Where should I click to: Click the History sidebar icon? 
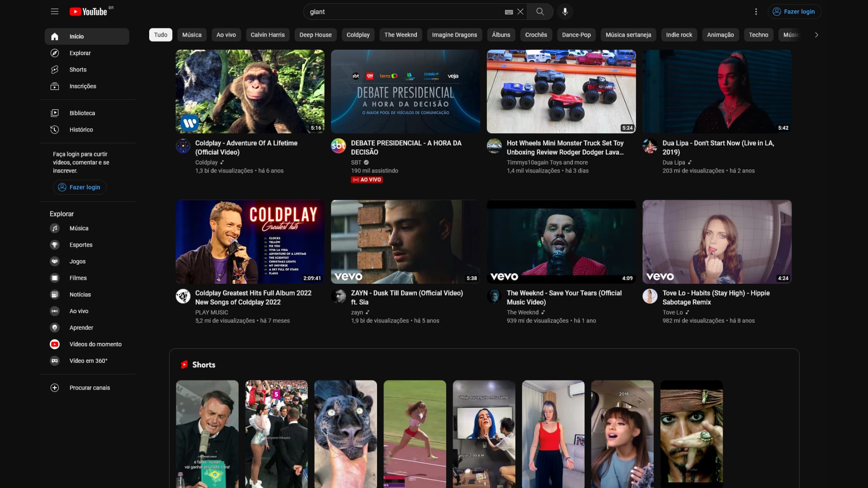54,129
